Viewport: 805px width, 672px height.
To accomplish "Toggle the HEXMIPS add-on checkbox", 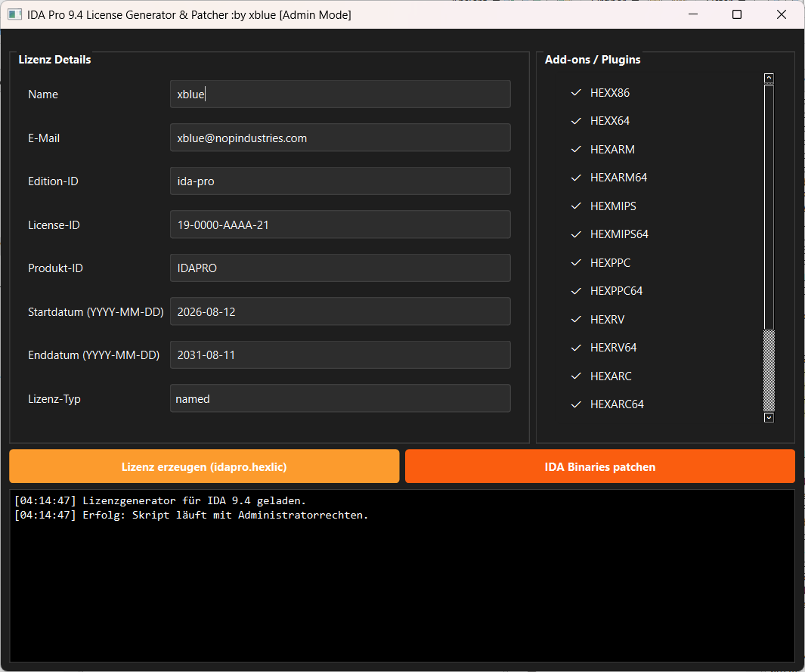I will coord(576,206).
